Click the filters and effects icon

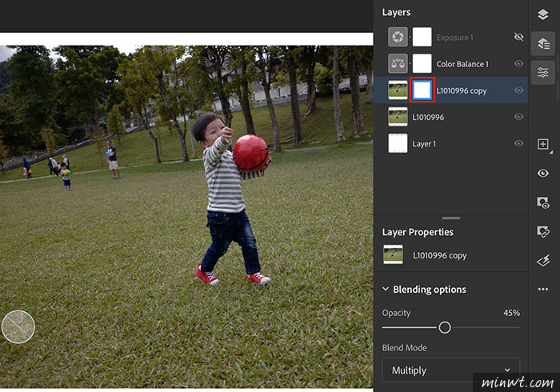click(x=543, y=261)
